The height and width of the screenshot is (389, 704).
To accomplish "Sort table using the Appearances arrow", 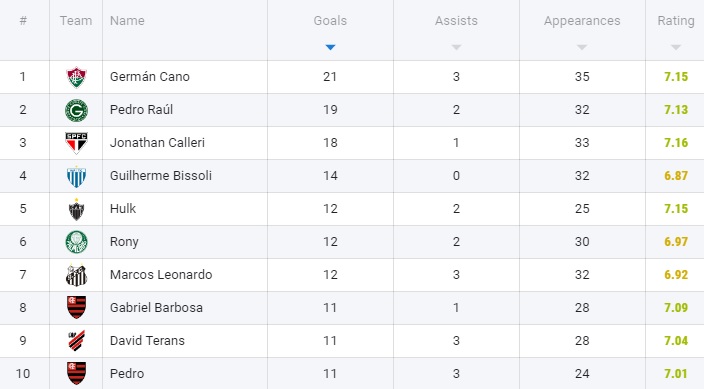I will point(582,47).
